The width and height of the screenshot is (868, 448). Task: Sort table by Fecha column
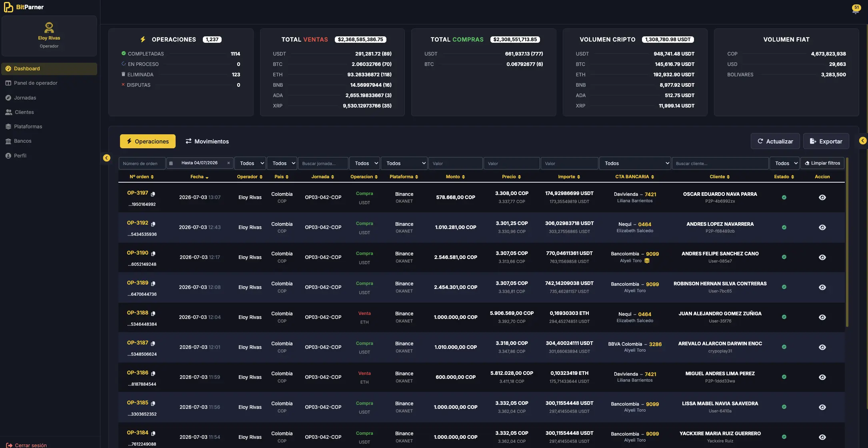pos(199,177)
